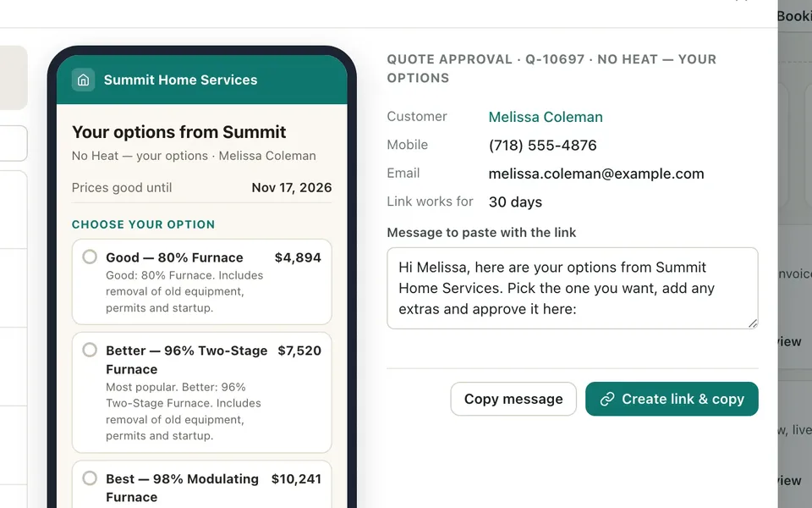
Task: Click the Good option description text
Action: [x=184, y=291]
